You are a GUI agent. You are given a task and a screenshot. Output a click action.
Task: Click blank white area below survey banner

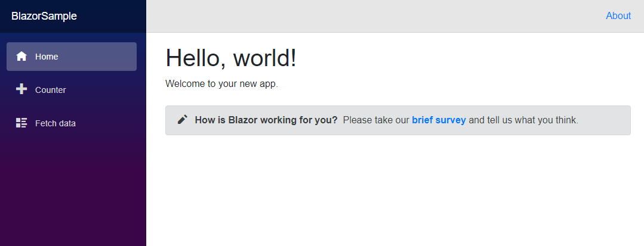395,189
